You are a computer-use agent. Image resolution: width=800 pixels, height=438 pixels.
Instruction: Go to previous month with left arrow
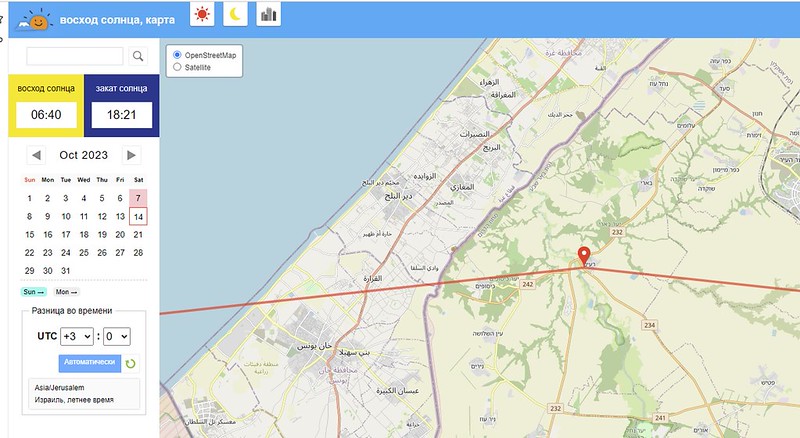pyautogui.click(x=36, y=155)
